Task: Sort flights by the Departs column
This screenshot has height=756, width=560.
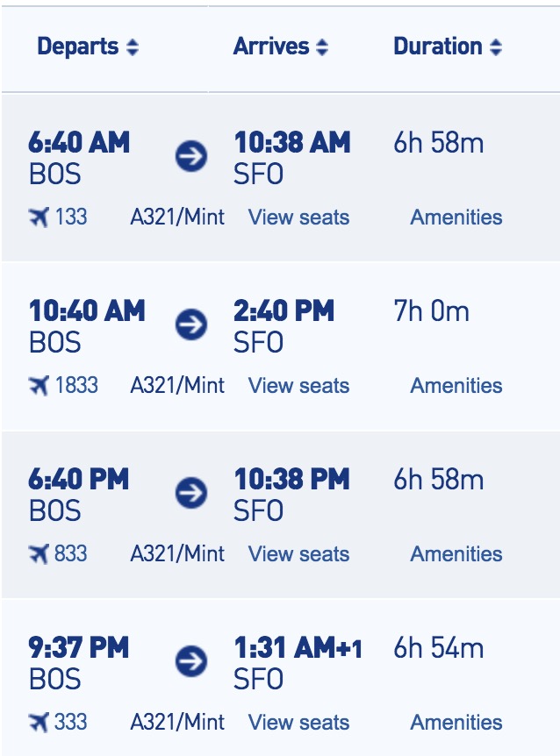Action: coord(89,46)
